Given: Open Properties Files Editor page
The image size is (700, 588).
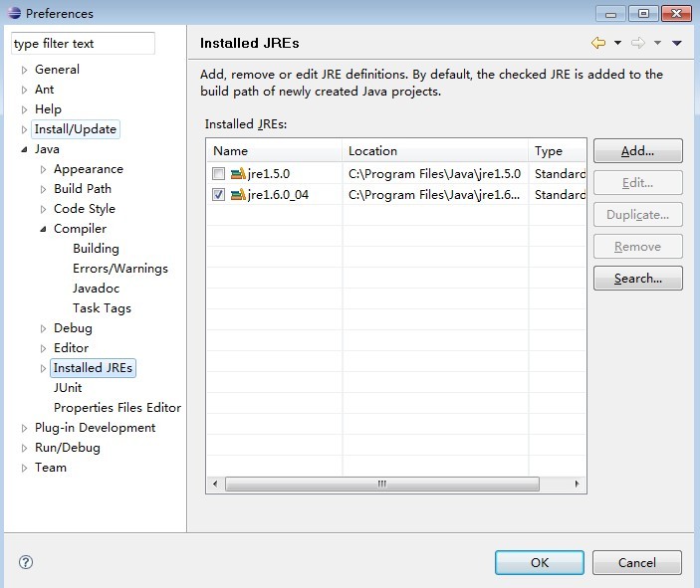Looking at the screenshot, I should click(117, 408).
